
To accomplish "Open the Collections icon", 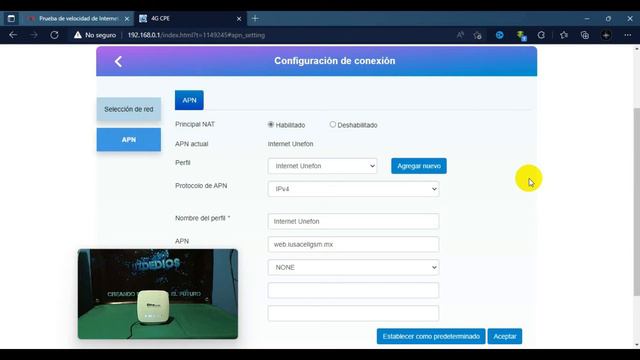I will 585,35.
